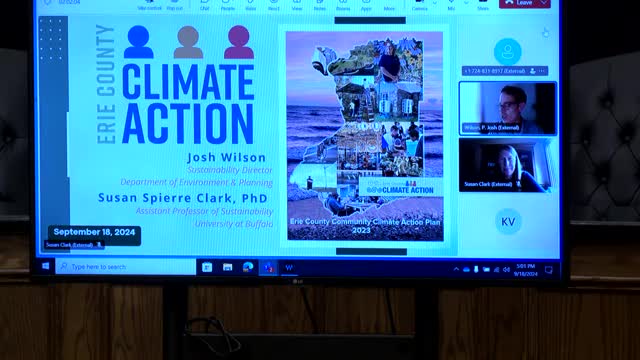Select the phone caller avatar tile

coord(507,51)
